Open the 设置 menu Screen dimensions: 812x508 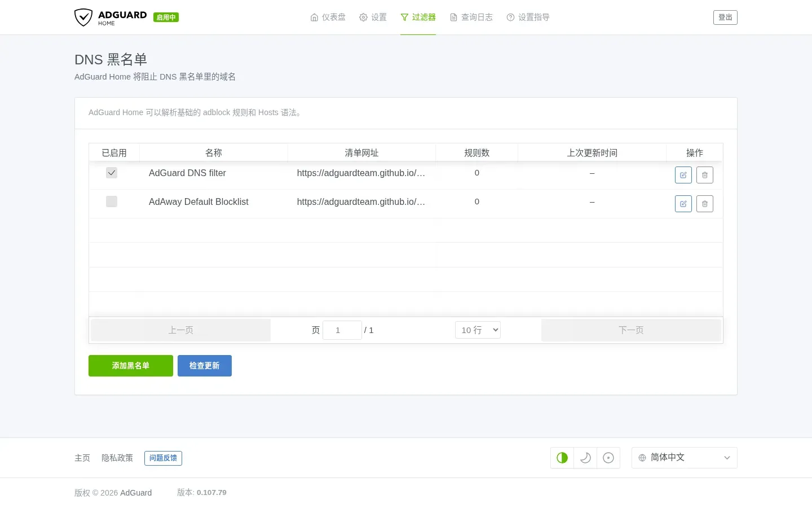(373, 17)
